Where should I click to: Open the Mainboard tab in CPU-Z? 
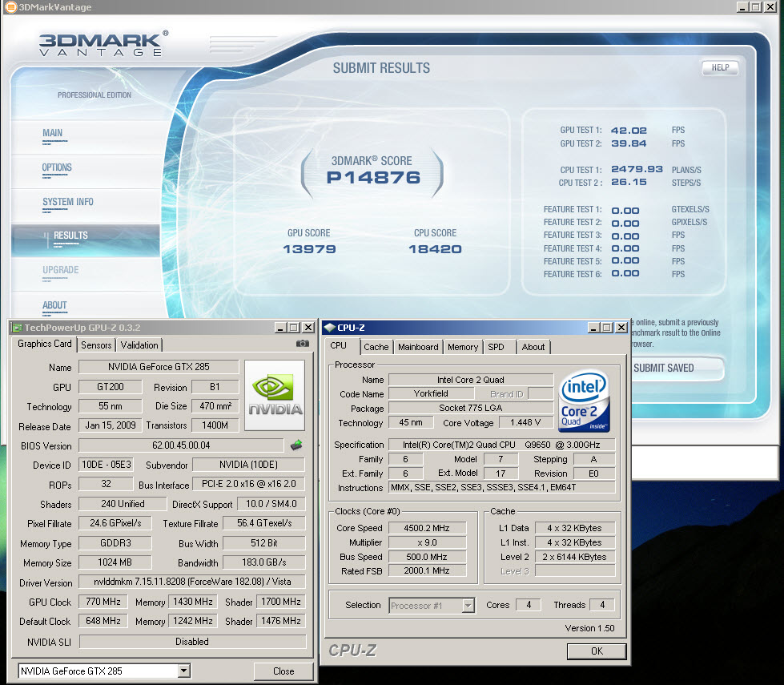tap(418, 347)
